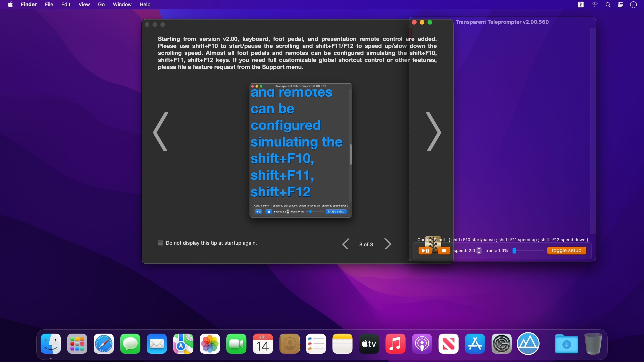Viewport: 644px width, 362px height.
Task: Open the File menu
Action: (x=49, y=4)
